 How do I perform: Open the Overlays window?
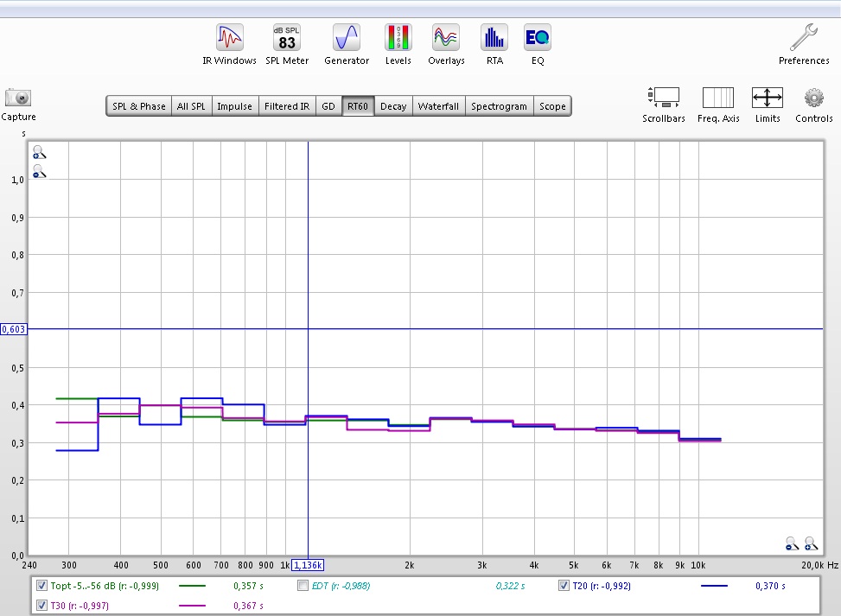click(x=446, y=38)
